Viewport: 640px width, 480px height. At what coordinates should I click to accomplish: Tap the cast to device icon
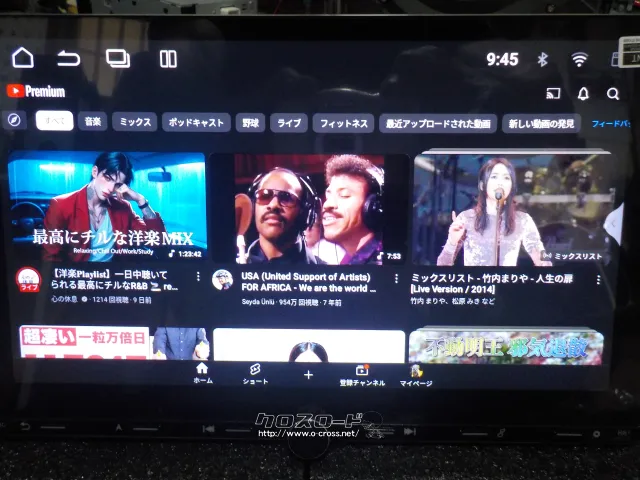tap(552, 94)
